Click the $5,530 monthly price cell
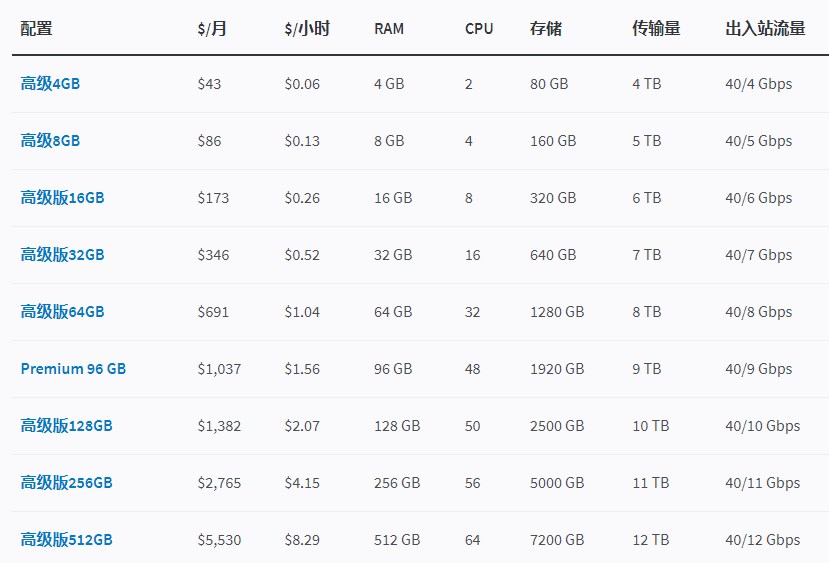The height and width of the screenshot is (563, 829). 219,540
